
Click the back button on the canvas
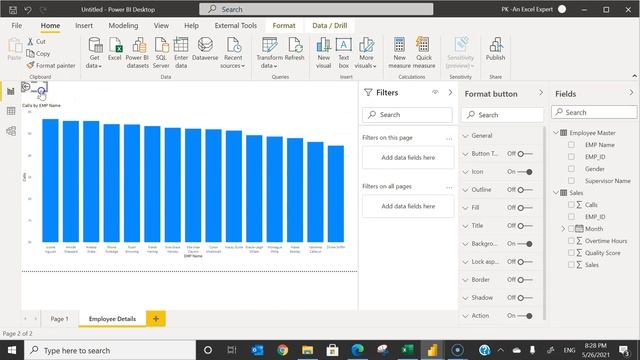[26, 86]
